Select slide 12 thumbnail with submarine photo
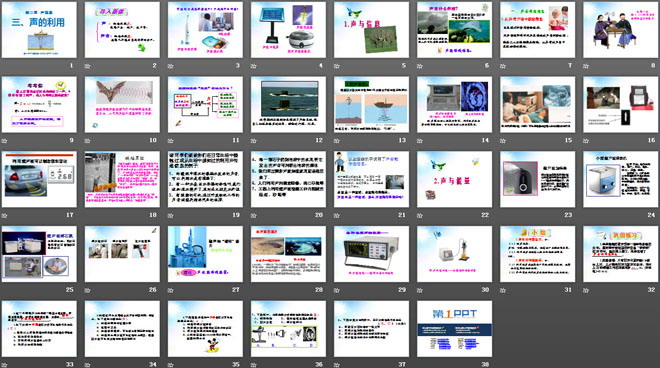Screen dimensions: 660x368 288,104
